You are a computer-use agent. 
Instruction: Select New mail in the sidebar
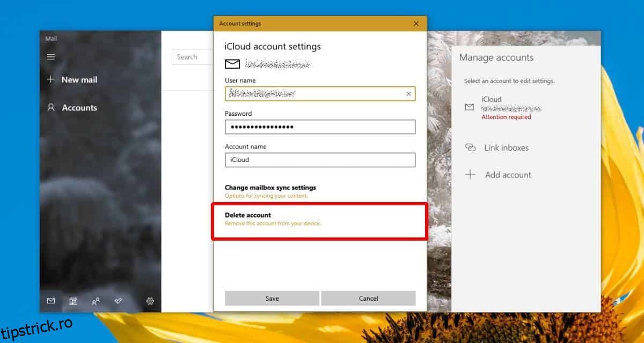coord(79,79)
